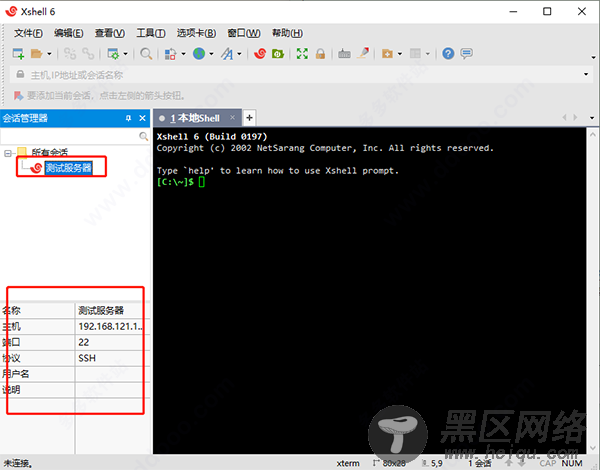Click the terminal scrollbar down arrow
Viewport: 600px width, 470px height.
[593, 448]
